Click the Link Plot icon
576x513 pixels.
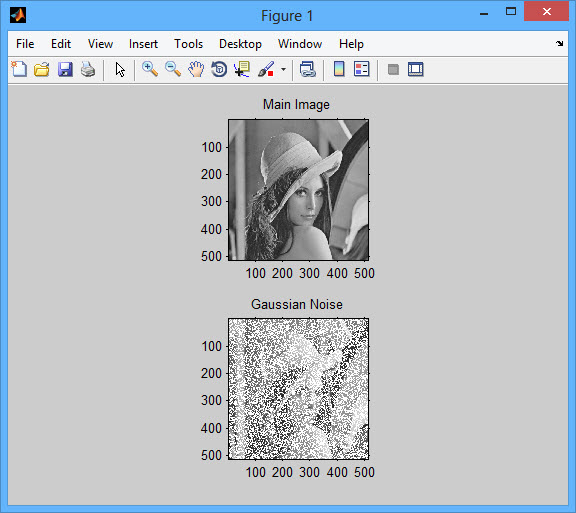tap(308, 69)
